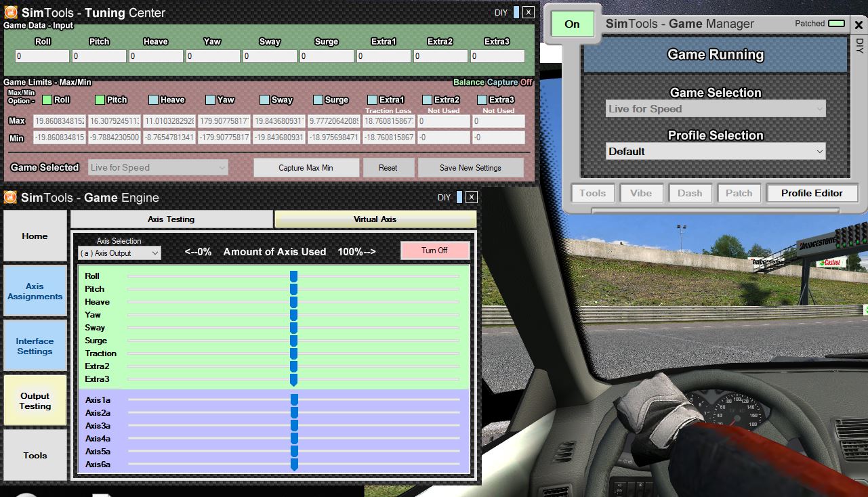Click the Capture Max Min button

(306, 168)
